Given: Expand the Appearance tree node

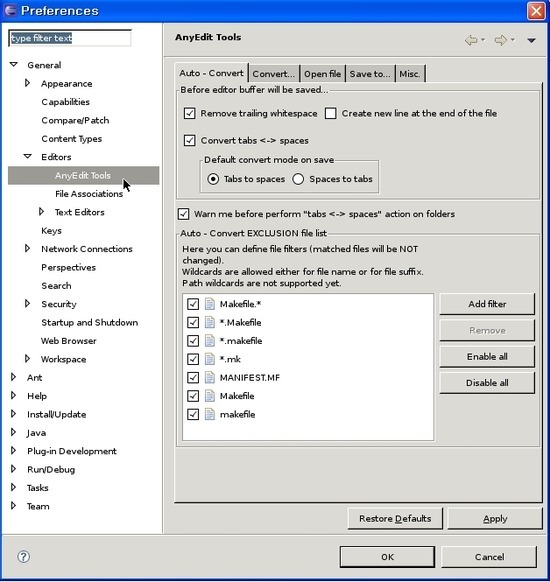Looking at the screenshot, I should 27,83.
